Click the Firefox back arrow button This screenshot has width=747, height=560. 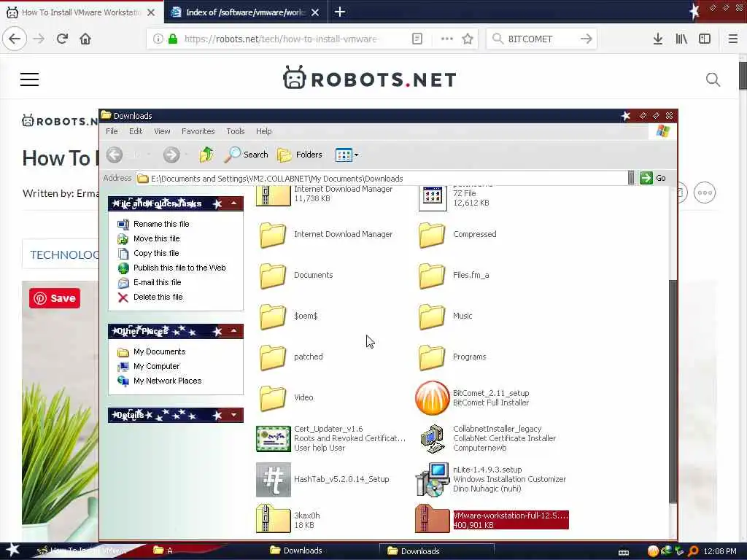15,39
